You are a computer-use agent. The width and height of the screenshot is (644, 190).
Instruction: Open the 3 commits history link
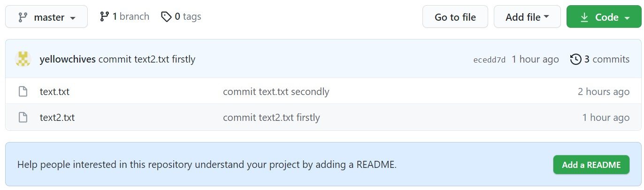pos(600,59)
